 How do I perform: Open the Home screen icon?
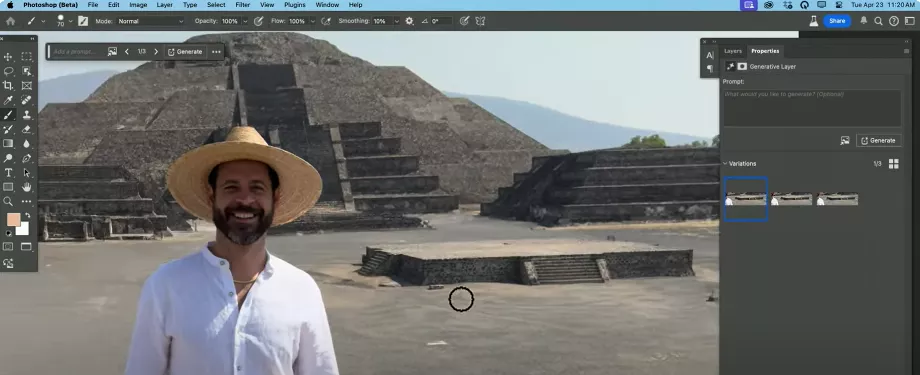(x=10, y=21)
